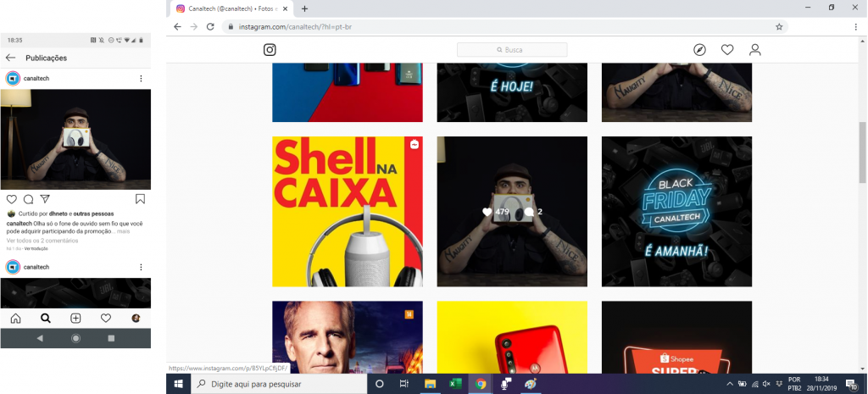The width and height of the screenshot is (868, 394).
Task: Tap the new post plus icon on phone
Action: 75,319
